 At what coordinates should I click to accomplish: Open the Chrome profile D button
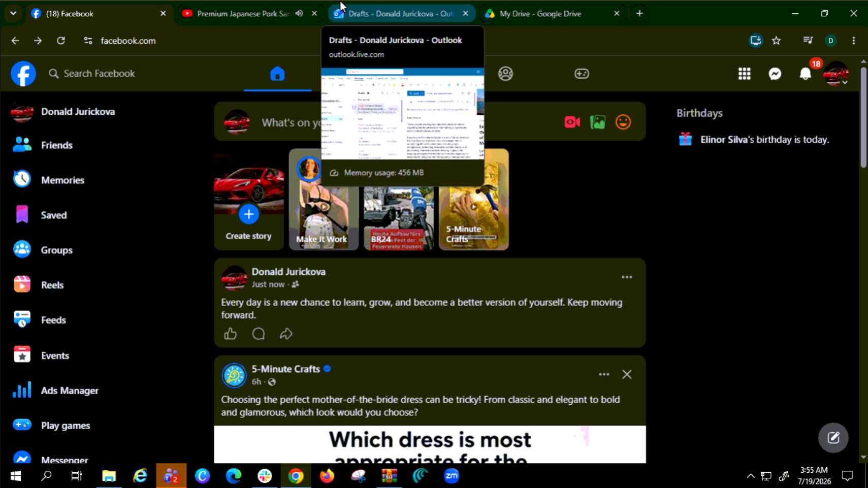[x=831, y=41]
